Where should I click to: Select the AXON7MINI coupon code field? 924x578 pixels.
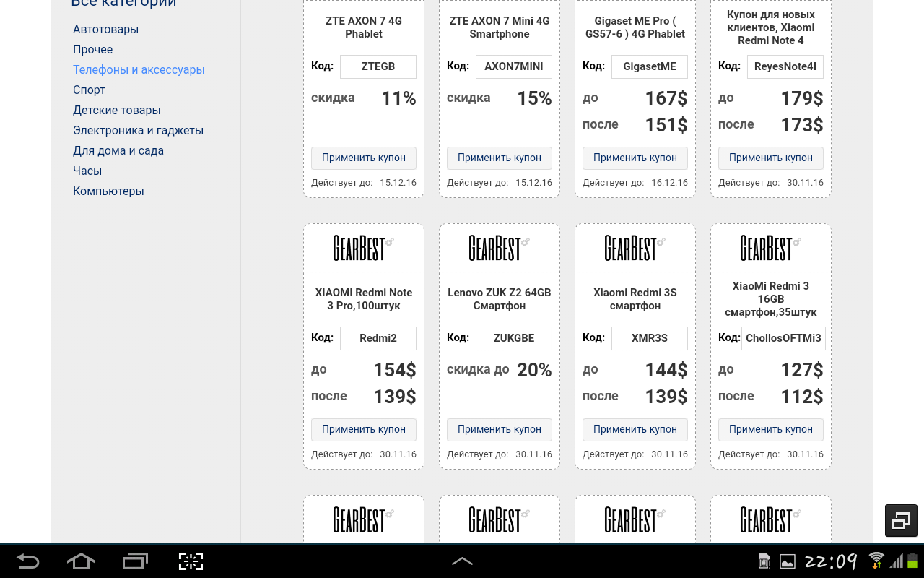514,66
